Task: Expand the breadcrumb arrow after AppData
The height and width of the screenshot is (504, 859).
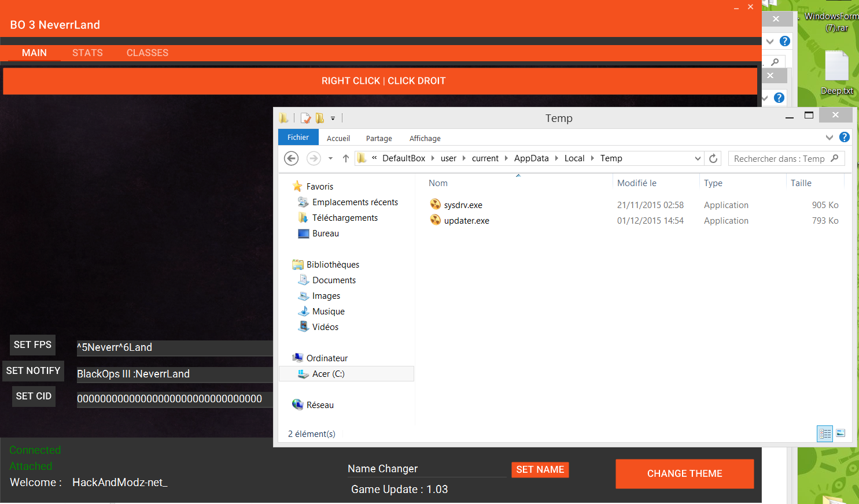Action: 556,158
